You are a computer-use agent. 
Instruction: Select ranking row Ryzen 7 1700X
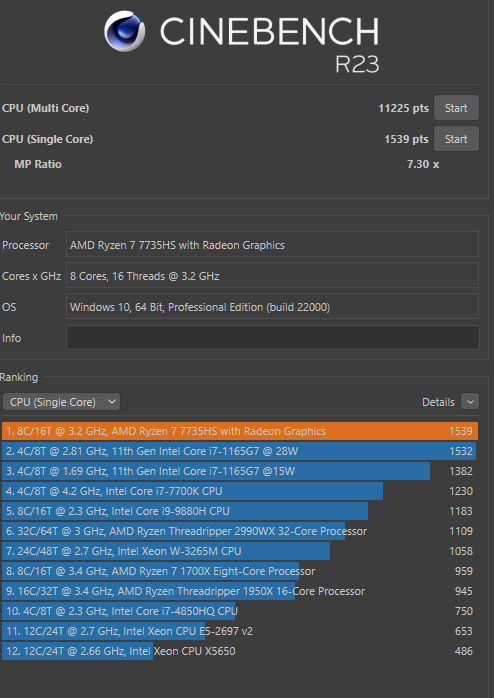pos(240,571)
